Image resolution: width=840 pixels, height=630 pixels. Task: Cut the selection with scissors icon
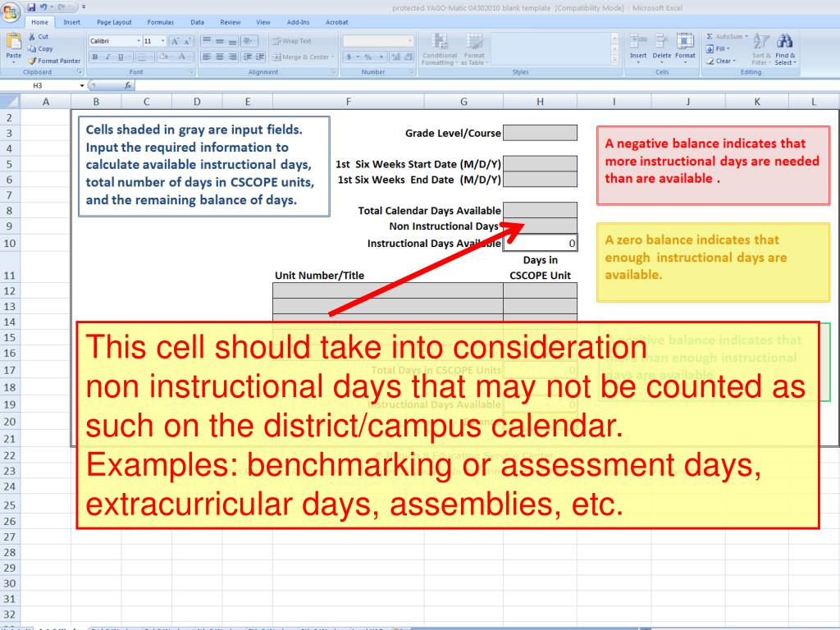click(x=38, y=36)
